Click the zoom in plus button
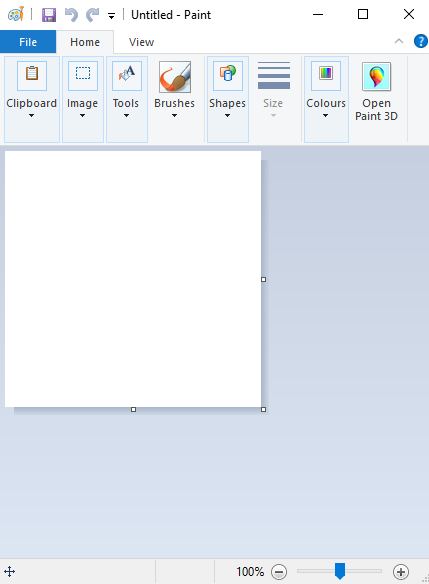 [x=401, y=571]
